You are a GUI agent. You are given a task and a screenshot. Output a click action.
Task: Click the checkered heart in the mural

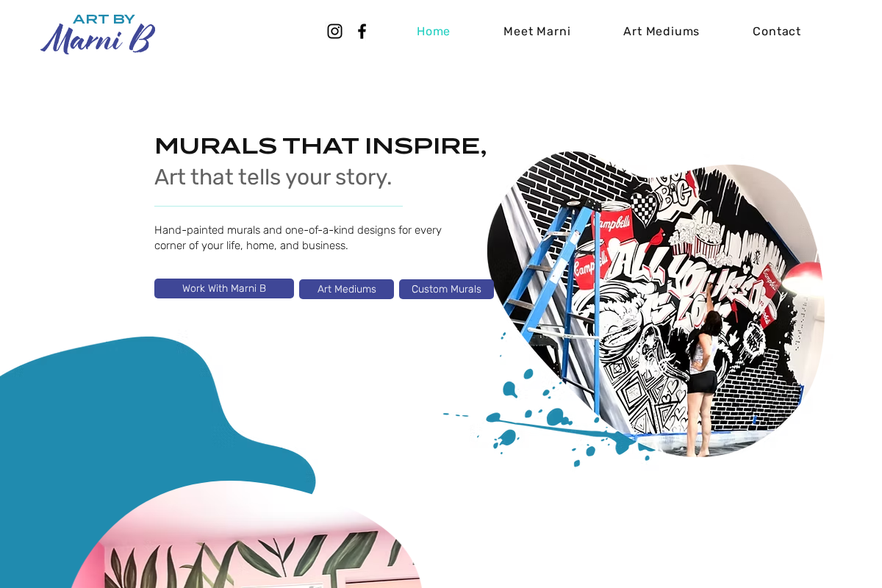643,208
